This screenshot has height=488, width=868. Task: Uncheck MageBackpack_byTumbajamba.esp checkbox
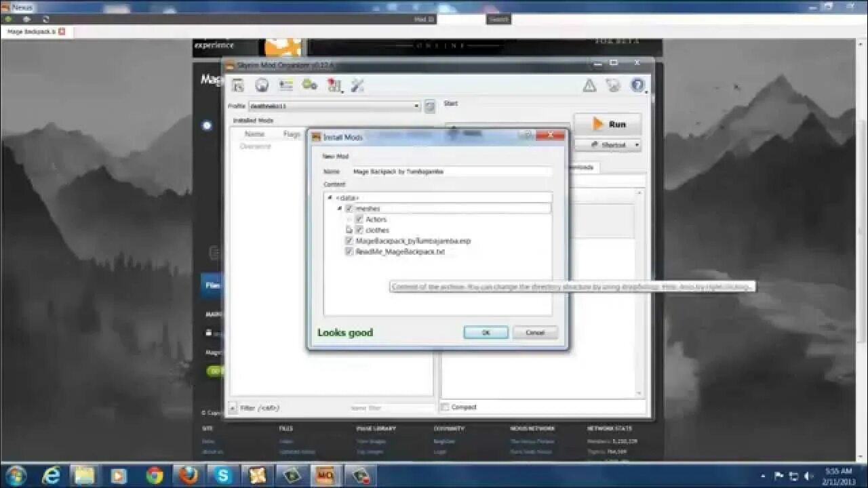pyautogui.click(x=349, y=241)
